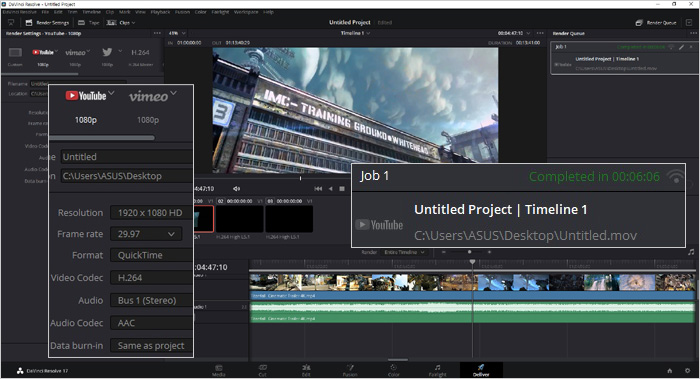700x379 pixels.
Task: Select the green audio clip on the timeline
Action: tap(472, 312)
